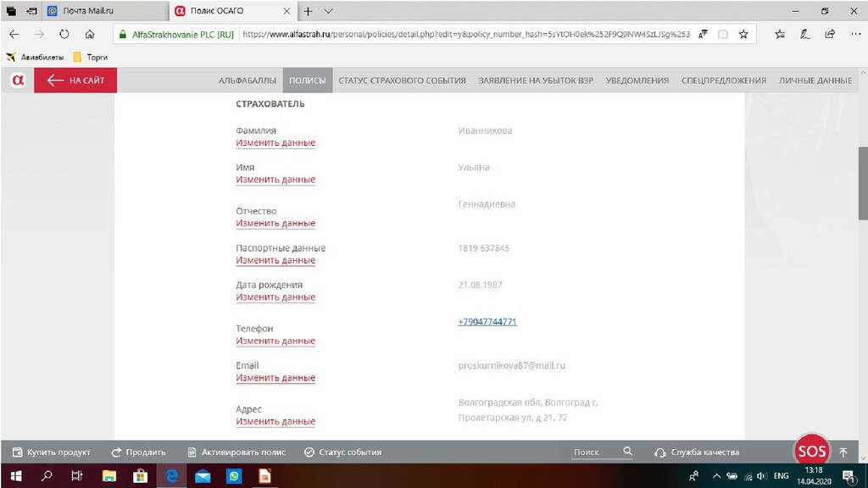The width and height of the screenshot is (868, 488).
Task: Click the AlfaStrakhovanie alpha logo icon
Action: click(x=18, y=80)
